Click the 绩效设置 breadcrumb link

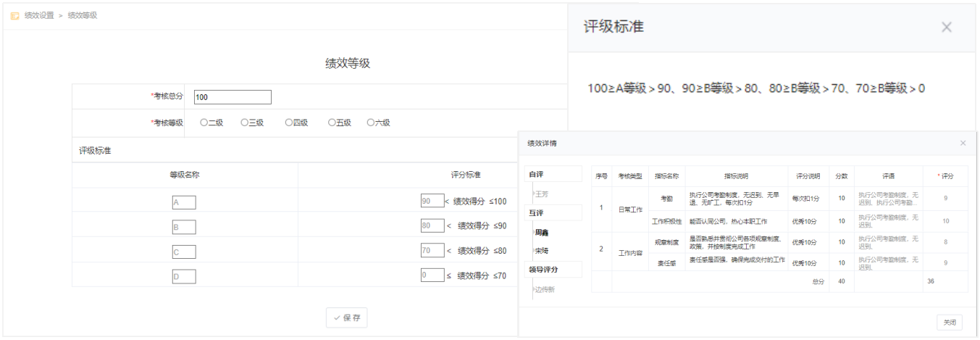coord(39,15)
